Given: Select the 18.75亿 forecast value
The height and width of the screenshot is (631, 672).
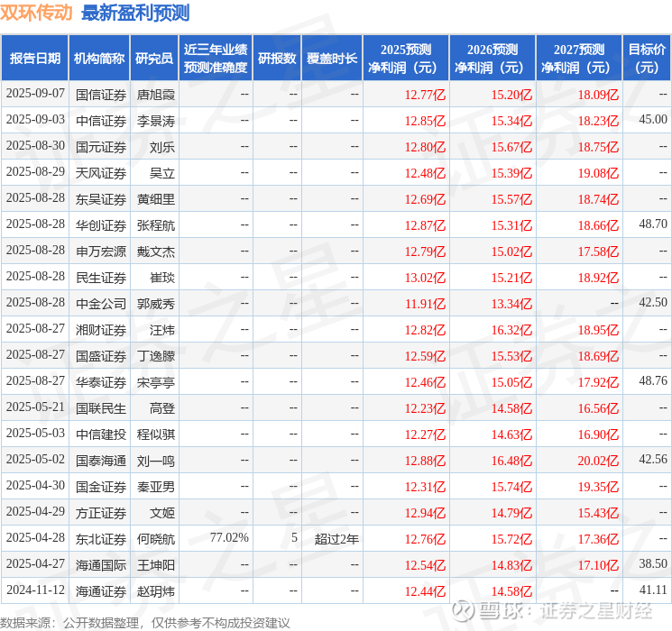Looking at the screenshot, I should pyautogui.click(x=598, y=147).
